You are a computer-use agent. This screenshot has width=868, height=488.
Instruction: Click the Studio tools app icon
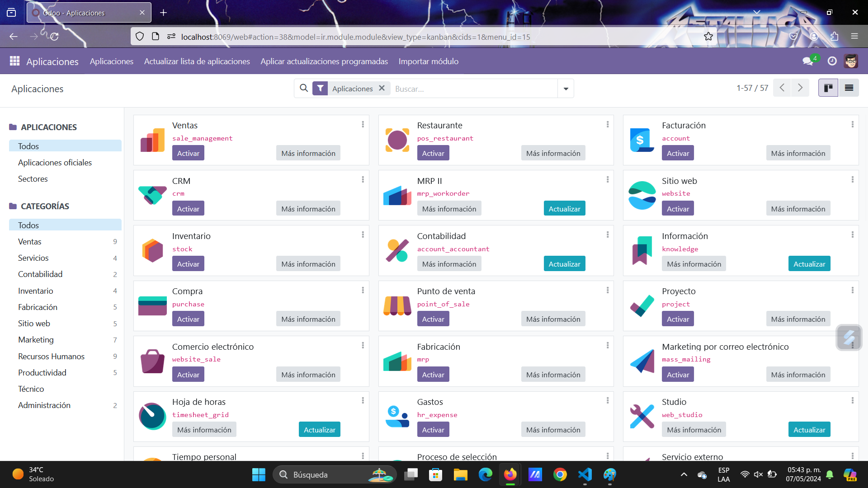click(642, 416)
